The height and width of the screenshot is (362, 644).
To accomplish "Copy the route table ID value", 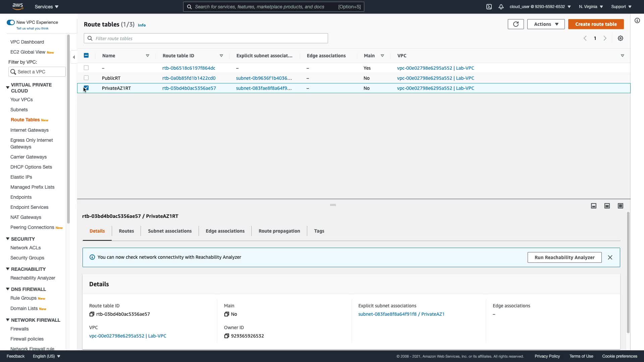I will pyautogui.click(x=92, y=314).
